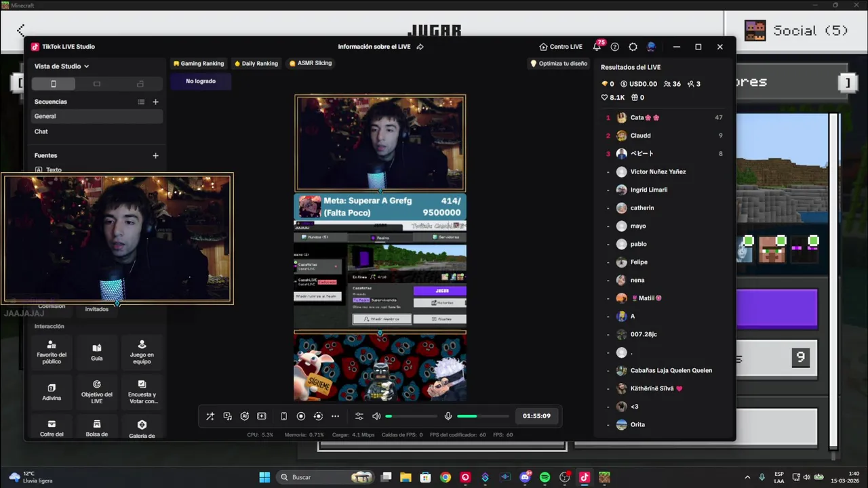Viewport: 868px width, 488px height.
Task: Adjust the microphone volume slider
Action: point(483,416)
